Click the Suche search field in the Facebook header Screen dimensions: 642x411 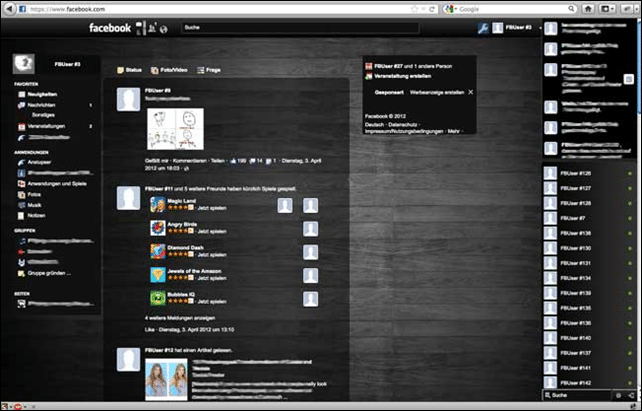coord(300,28)
